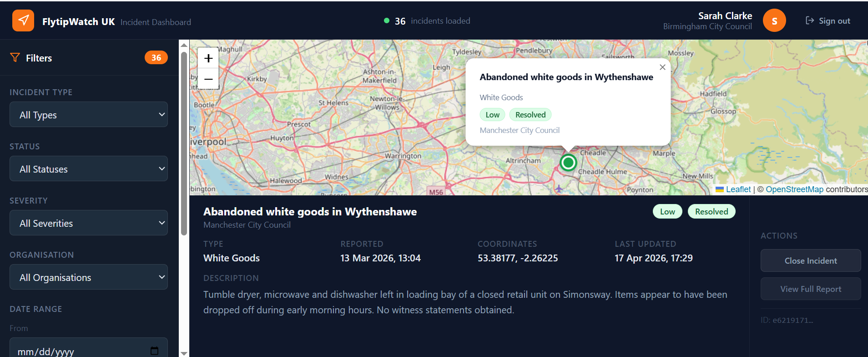Zoom out on the map

tap(208, 79)
